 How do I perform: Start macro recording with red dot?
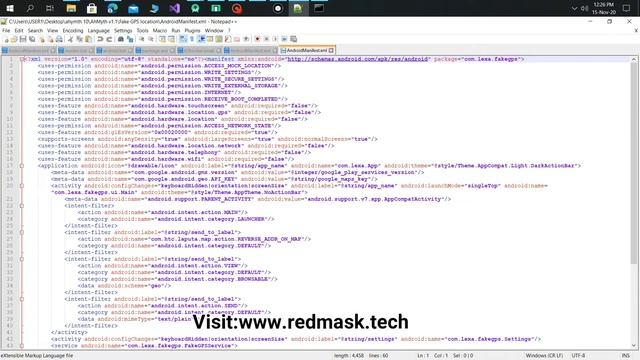click(258, 39)
